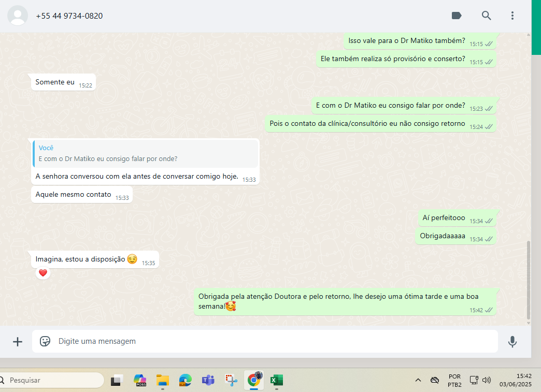The height and width of the screenshot is (392, 541).
Task: Open the Snipping Tool on the taskbar
Action: (x=231, y=380)
